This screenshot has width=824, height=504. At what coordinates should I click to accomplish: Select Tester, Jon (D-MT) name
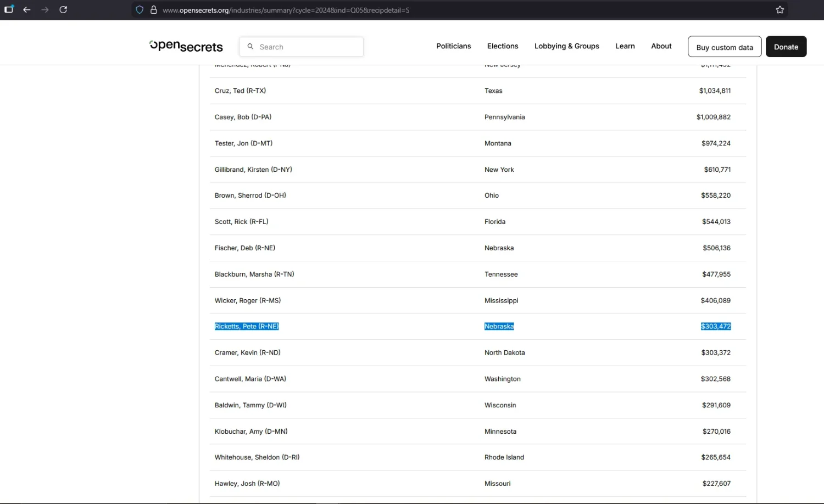243,144
